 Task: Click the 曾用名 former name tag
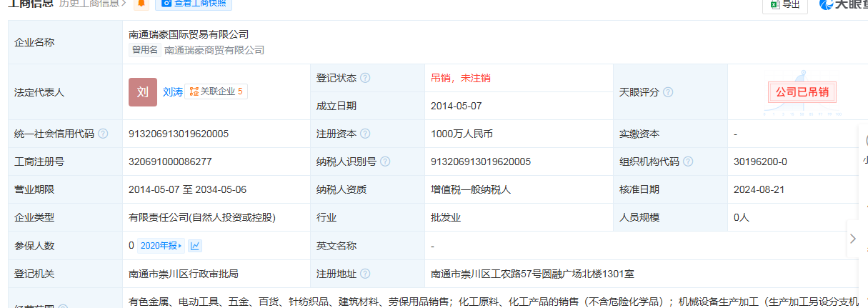pyautogui.click(x=144, y=50)
